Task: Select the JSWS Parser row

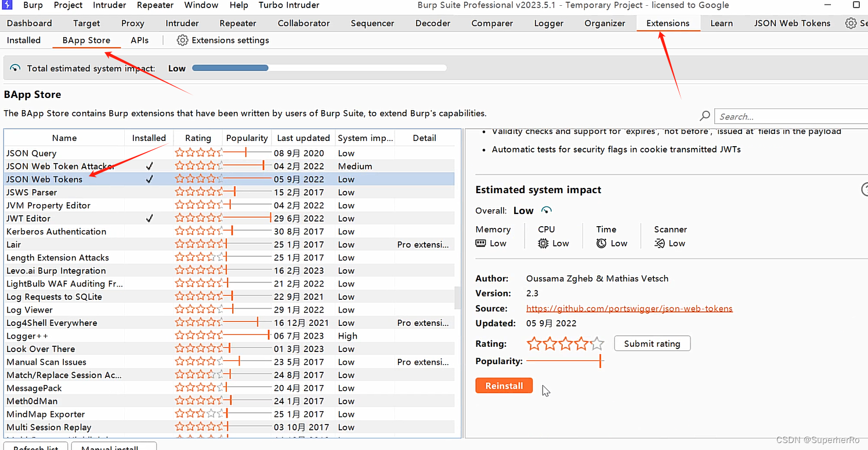Action: tap(229, 192)
